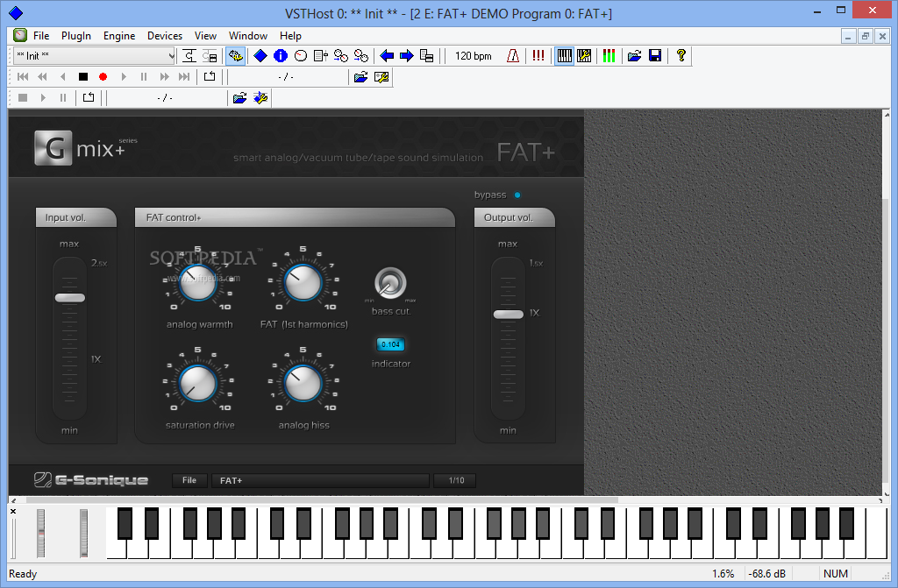
Task: Toggle the keyboard bar icon in toolbar
Action: click(x=564, y=55)
